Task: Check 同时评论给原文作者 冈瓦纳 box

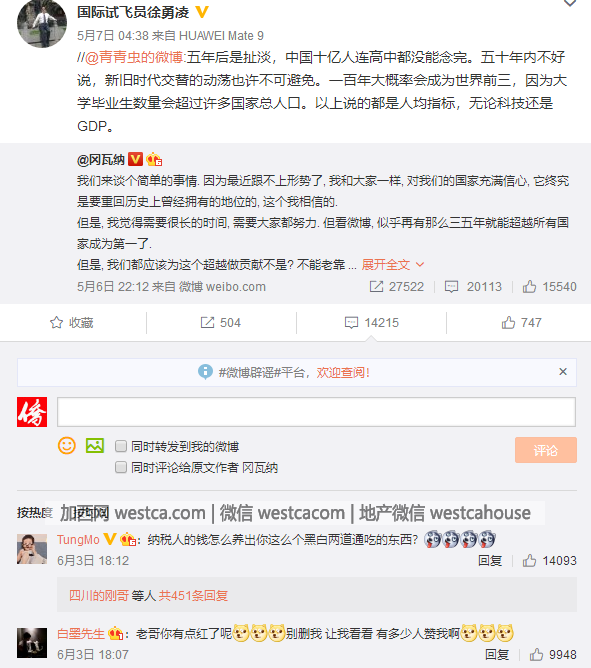Action: (121, 467)
